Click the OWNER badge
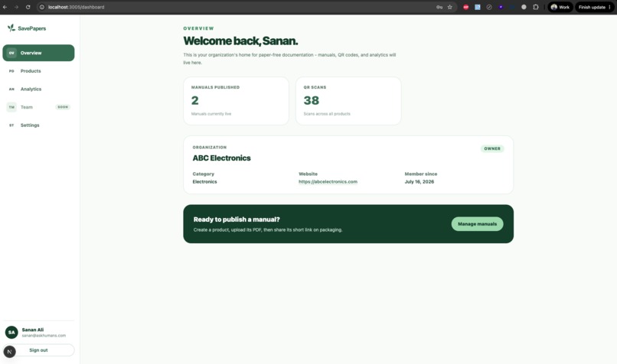 point(492,148)
